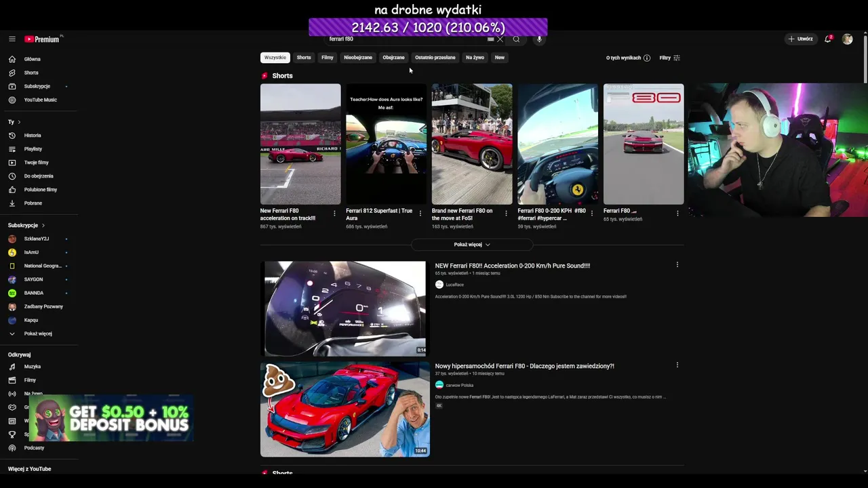Click LucaRace channel avatar

pos(439,285)
